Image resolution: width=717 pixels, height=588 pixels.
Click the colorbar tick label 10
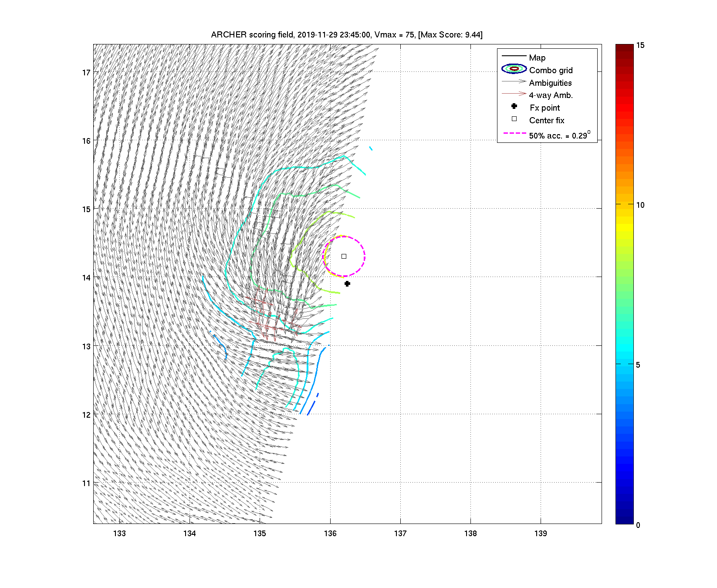pyautogui.click(x=640, y=205)
